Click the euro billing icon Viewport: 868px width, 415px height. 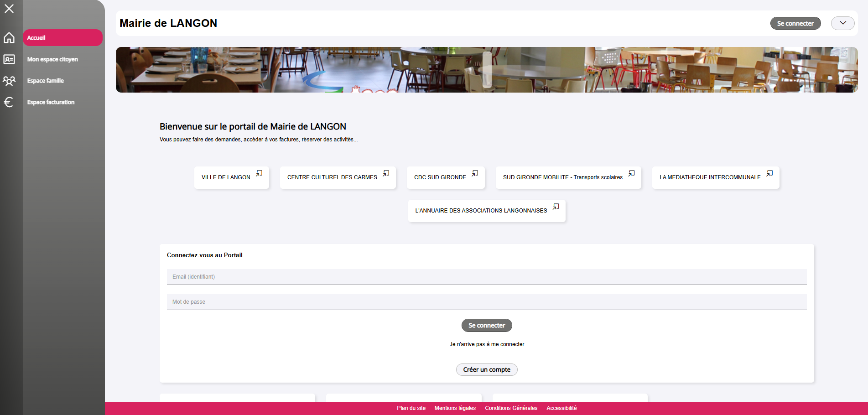pos(9,102)
